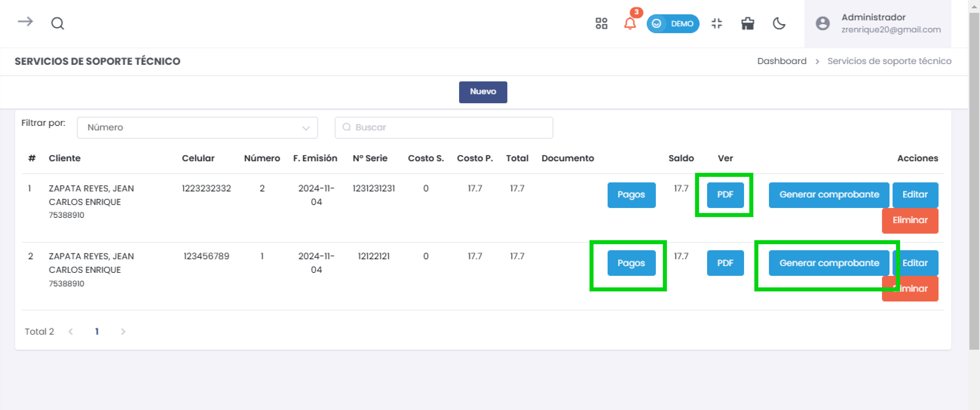Viewport: 980px width, 410px height.
Task: Switch to dark mode moon icon
Action: (779, 24)
